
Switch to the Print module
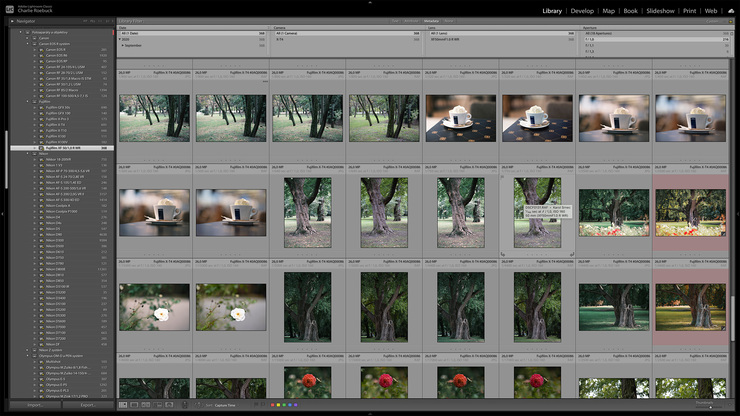[689, 11]
